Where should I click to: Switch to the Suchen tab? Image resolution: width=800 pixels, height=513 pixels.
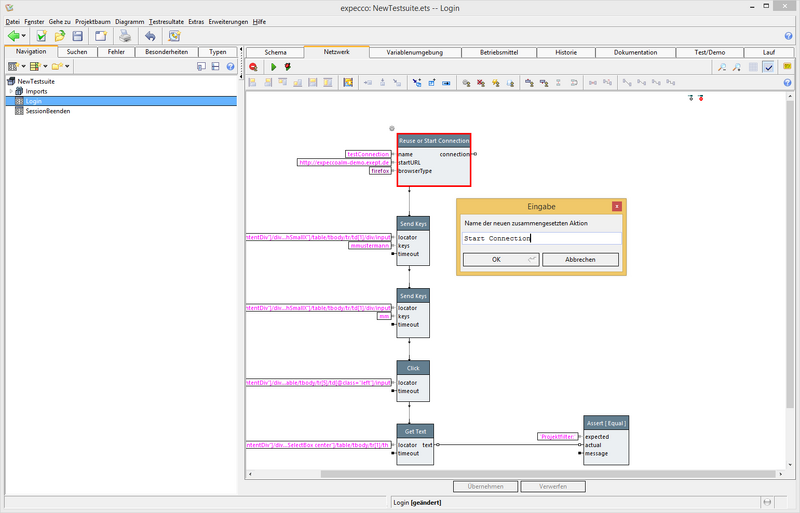click(77, 52)
